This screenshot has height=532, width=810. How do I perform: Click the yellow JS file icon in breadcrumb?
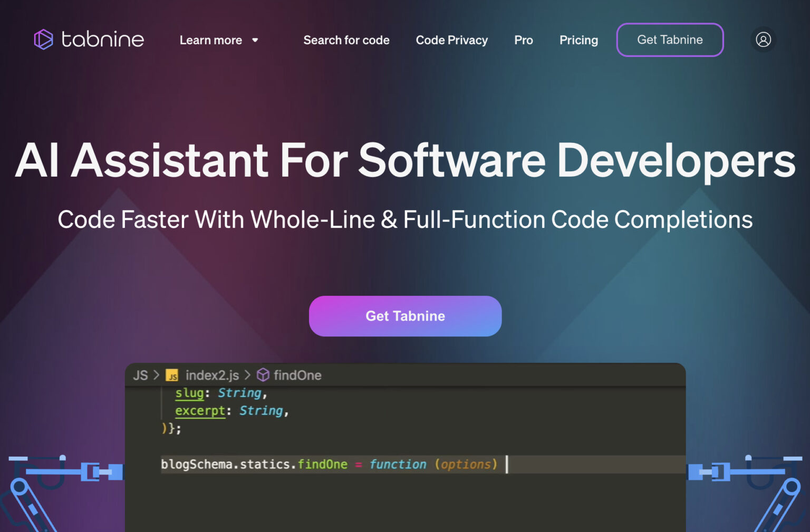tap(172, 375)
